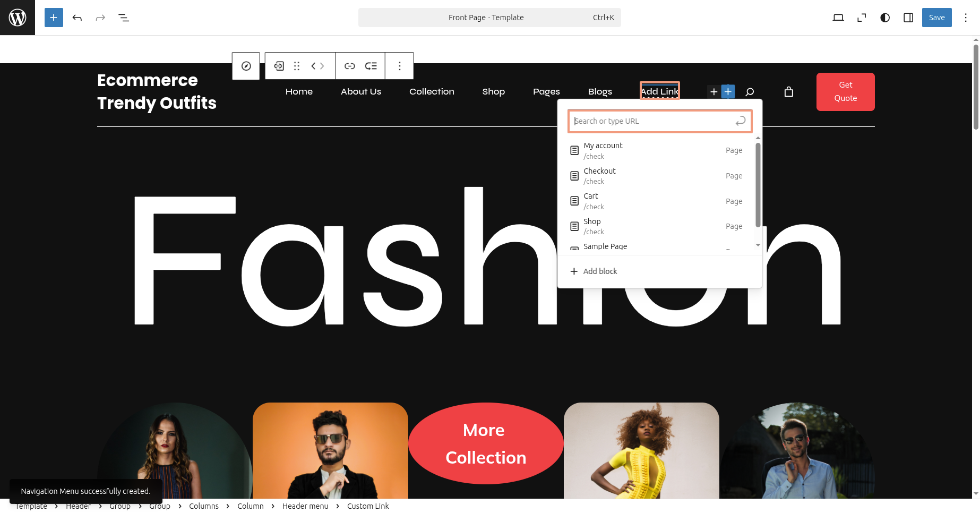Click the Get Quote button
Image resolution: width=980 pixels, height=513 pixels.
(845, 92)
